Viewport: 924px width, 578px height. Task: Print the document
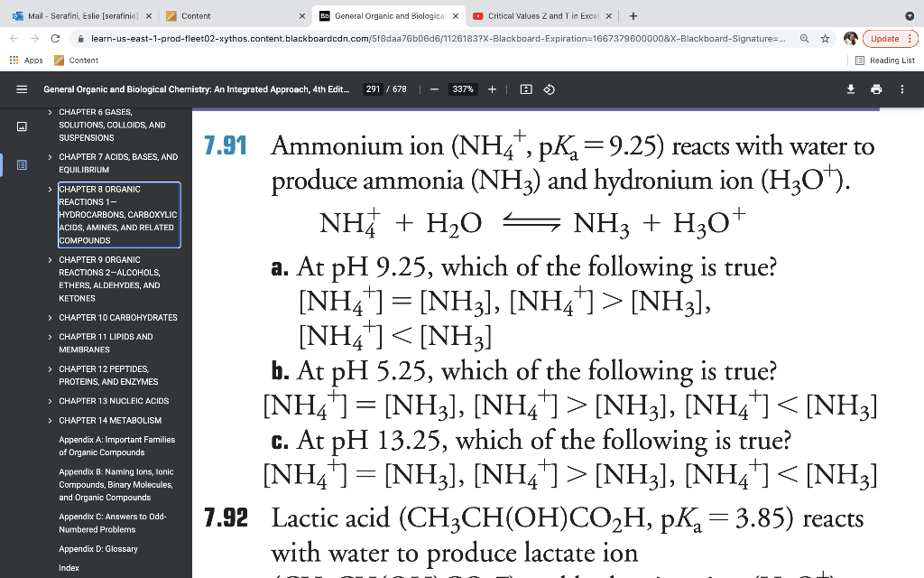[876, 89]
